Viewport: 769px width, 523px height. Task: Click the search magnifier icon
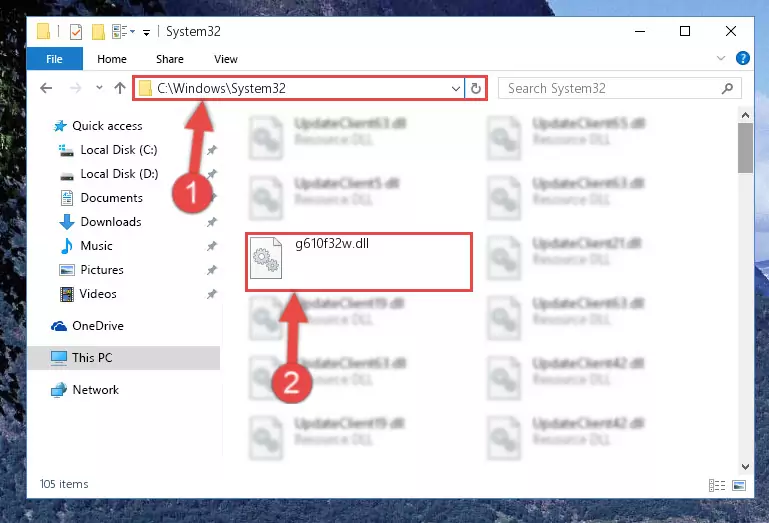[x=727, y=89]
